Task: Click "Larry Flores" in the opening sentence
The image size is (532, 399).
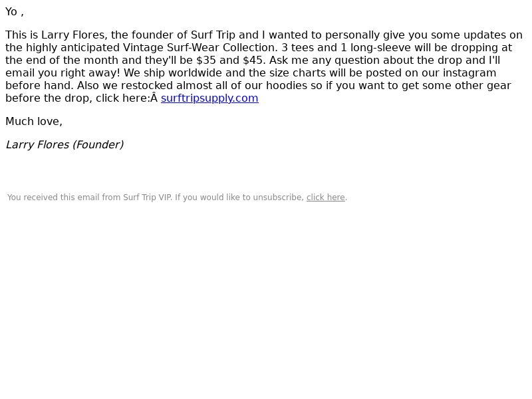Action: 73,35
